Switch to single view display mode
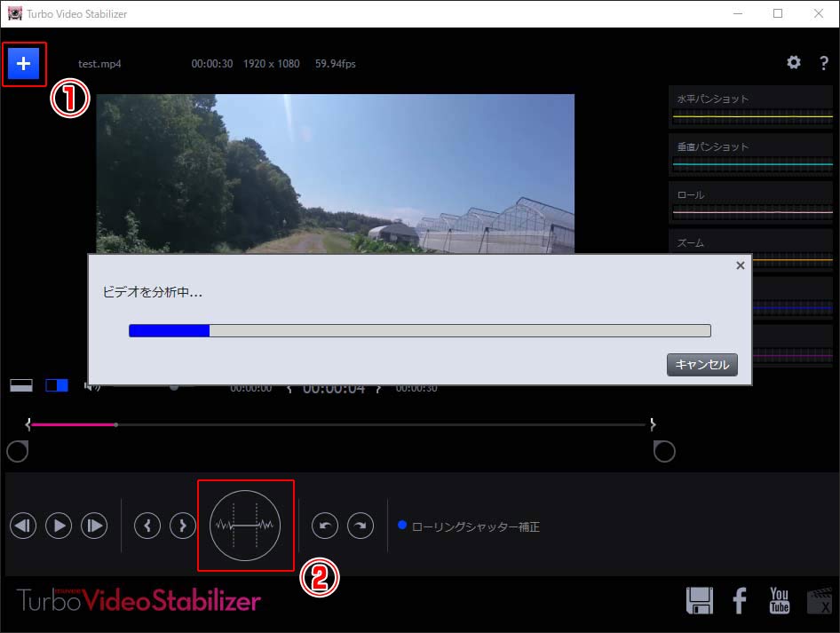This screenshot has height=633, width=840. (21, 385)
